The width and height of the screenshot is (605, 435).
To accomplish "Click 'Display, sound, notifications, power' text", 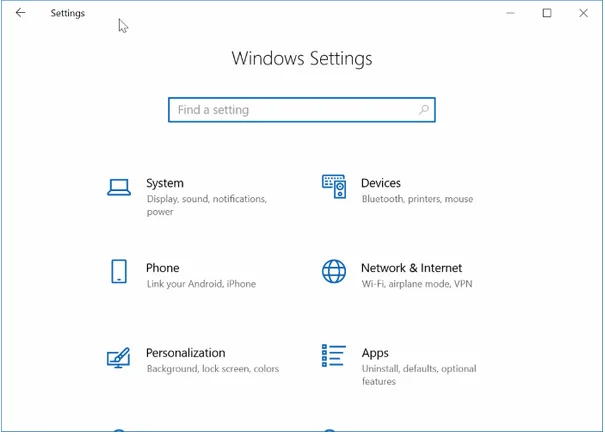I will (207, 205).
